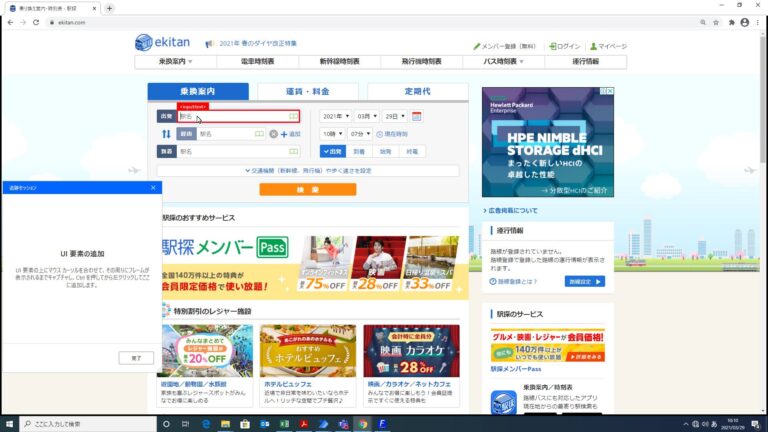Open 電車時刻表 in the navigation bar
The height and width of the screenshot is (432, 768).
coord(257,61)
